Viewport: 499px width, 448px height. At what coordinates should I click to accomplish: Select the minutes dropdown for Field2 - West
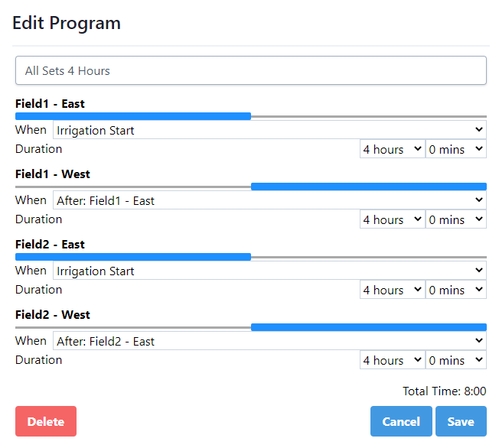(x=455, y=360)
